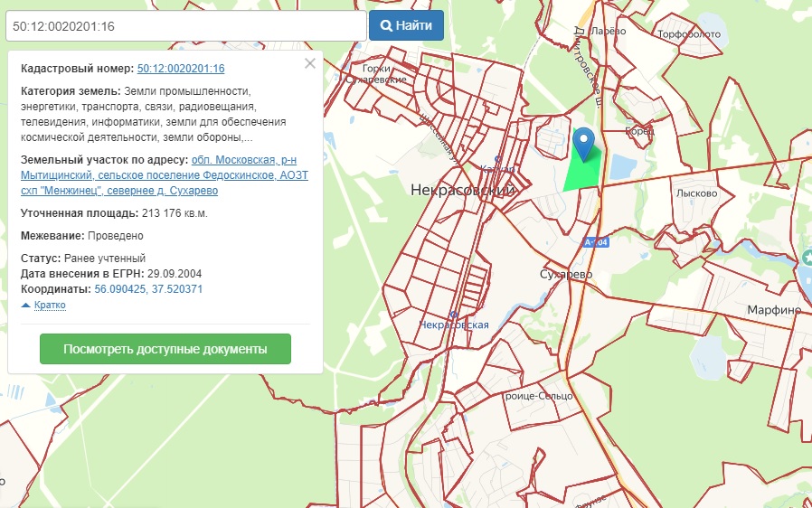Click the blue pond east of the parcel
The width and height of the screenshot is (812, 508).
tap(622, 166)
